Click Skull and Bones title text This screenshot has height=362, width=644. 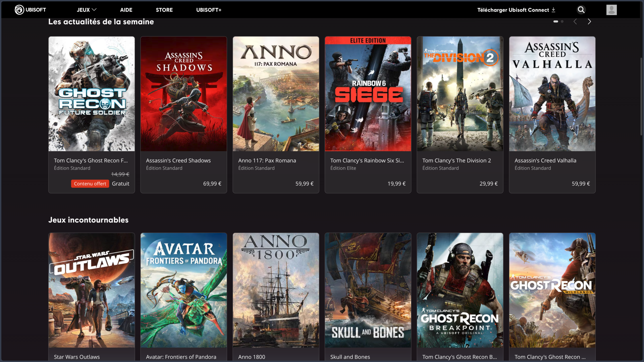click(x=350, y=357)
